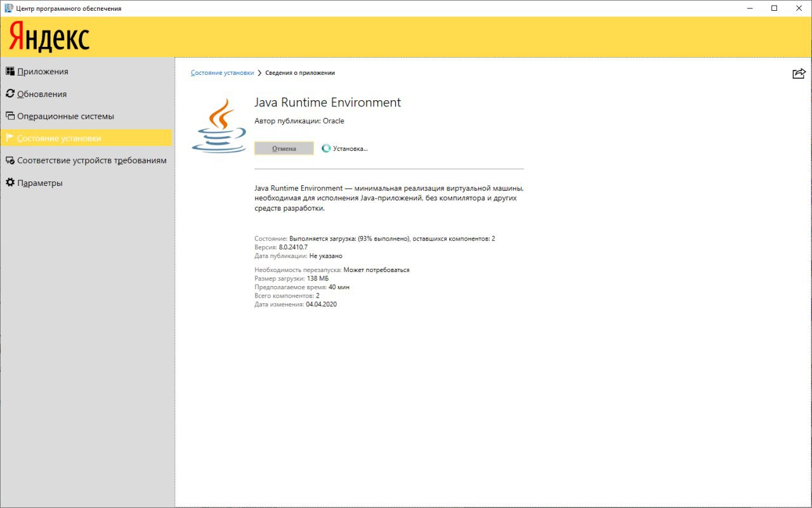Click the Software Center title bar icon
The width and height of the screenshot is (812, 508).
pyautogui.click(x=9, y=8)
